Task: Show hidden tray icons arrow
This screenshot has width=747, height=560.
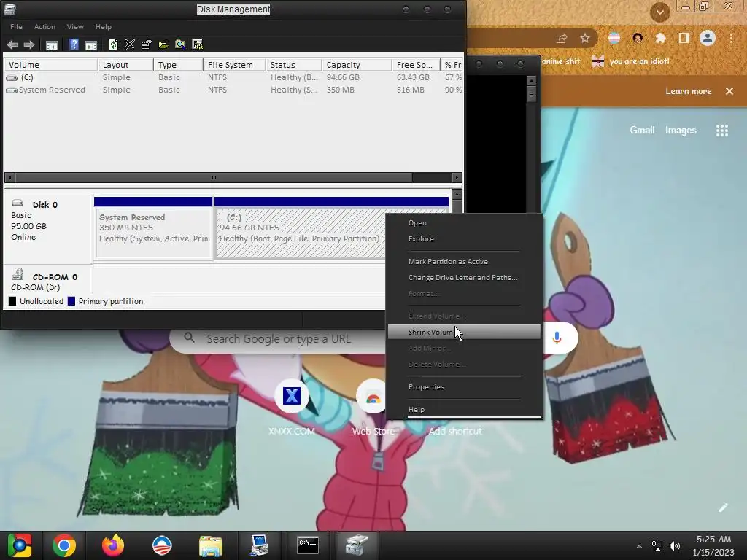Action: tap(639, 546)
